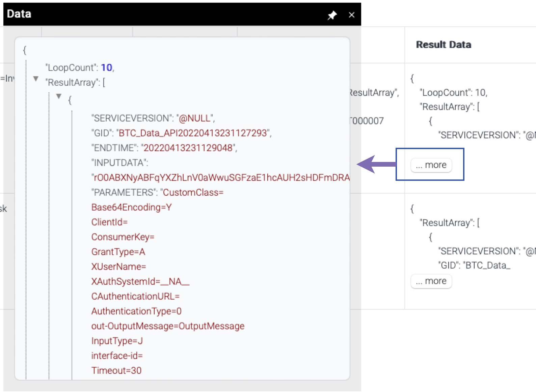Select the GID value BTC_Data_API
Image resolution: width=536 pixels, height=392 pixels.
(194, 133)
